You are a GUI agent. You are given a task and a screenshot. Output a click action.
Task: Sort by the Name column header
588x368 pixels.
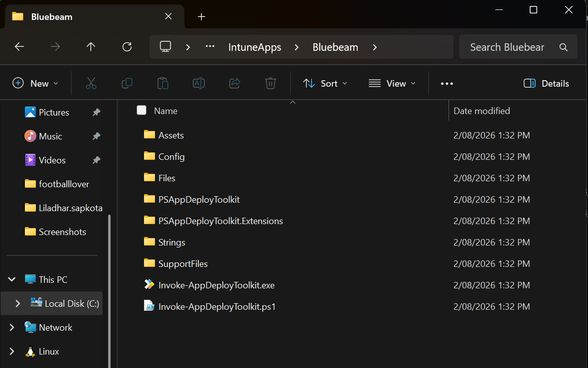166,111
